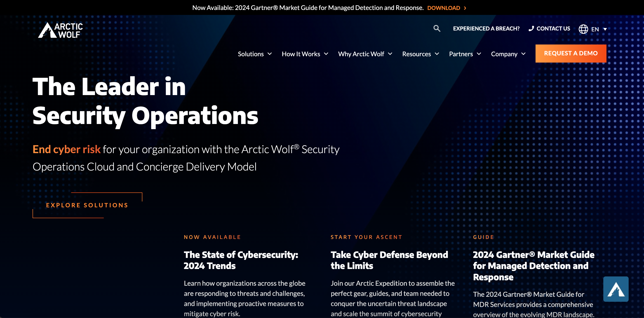Open the search magnifier icon
The height and width of the screenshot is (318, 644).
(437, 28)
